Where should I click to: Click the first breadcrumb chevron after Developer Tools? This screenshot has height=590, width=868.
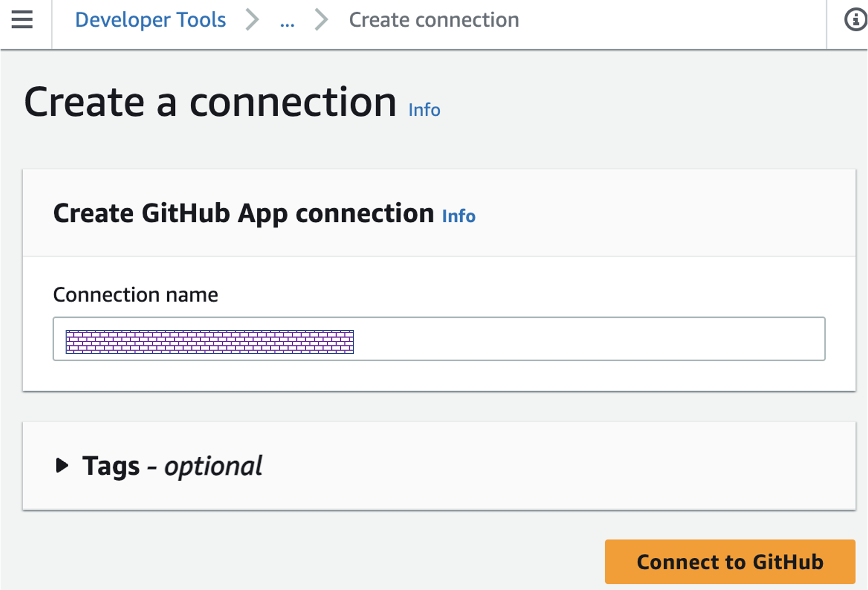[252, 20]
